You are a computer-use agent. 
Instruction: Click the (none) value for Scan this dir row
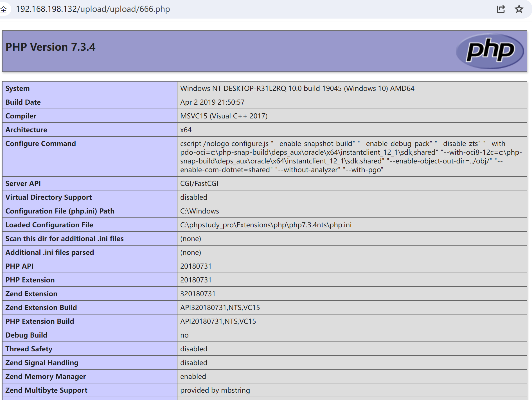[x=191, y=239]
